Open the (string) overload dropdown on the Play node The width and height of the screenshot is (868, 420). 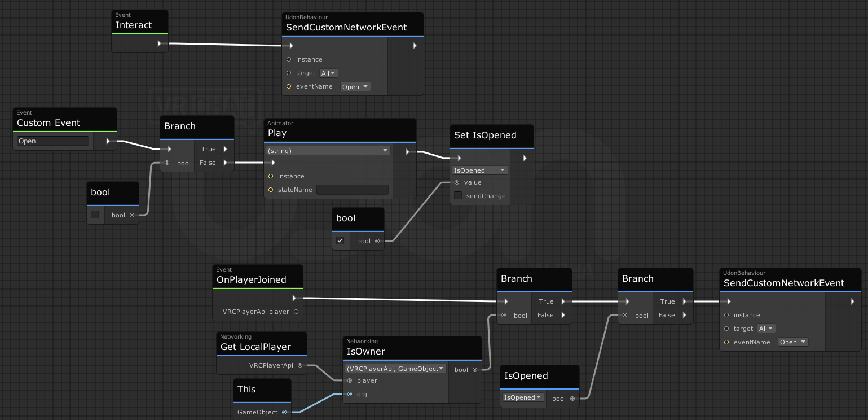coord(328,151)
